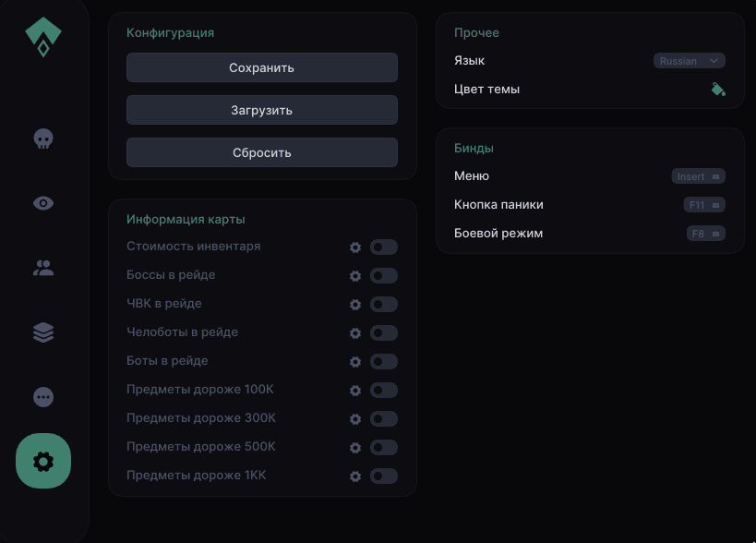Select the players group sidebar icon
The image size is (756, 543).
click(43, 268)
